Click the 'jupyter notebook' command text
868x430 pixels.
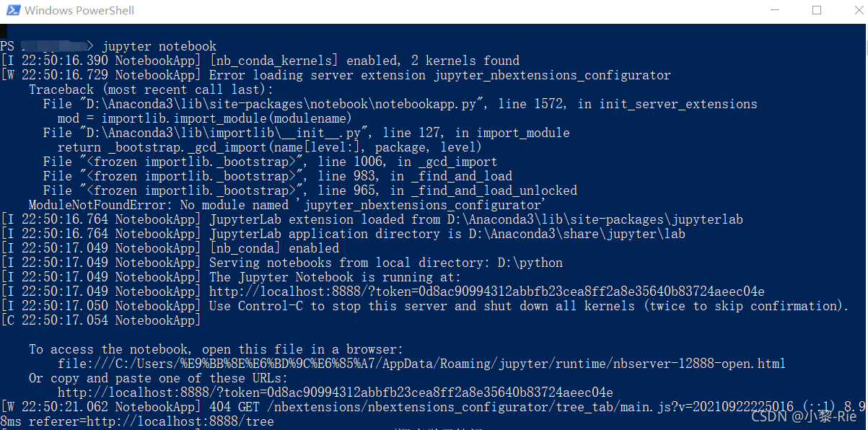pos(159,46)
